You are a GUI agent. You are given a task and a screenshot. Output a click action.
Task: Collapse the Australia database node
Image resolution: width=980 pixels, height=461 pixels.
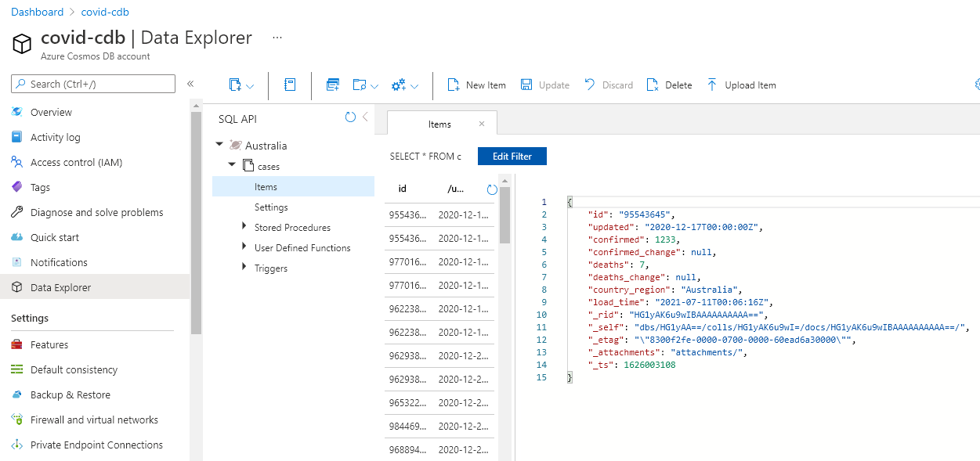(219, 145)
